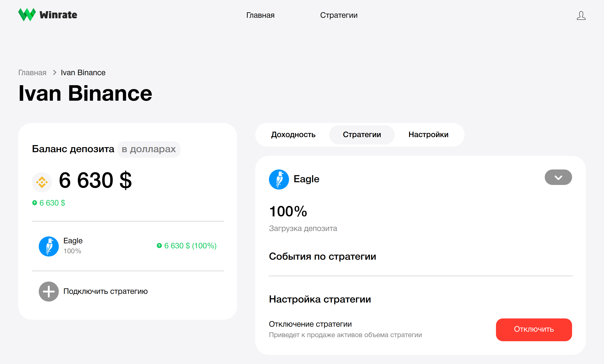Click the Загрузка депозита caption
604x364 pixels.
pos(303,228)
